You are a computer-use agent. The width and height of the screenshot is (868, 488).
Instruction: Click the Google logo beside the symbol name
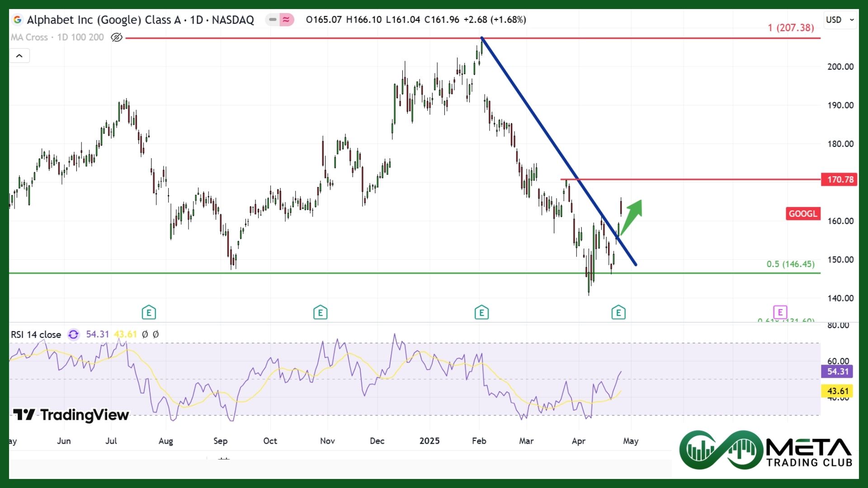tap(18, 20)
